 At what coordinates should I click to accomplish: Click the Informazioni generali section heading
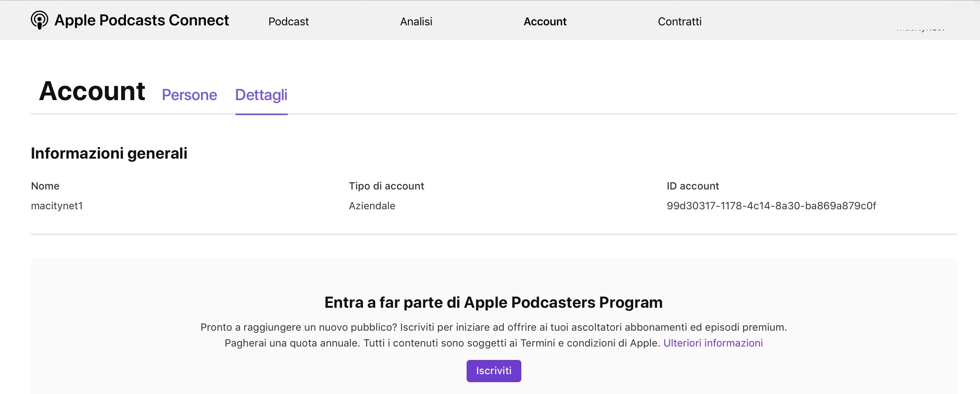pos(109,153)
